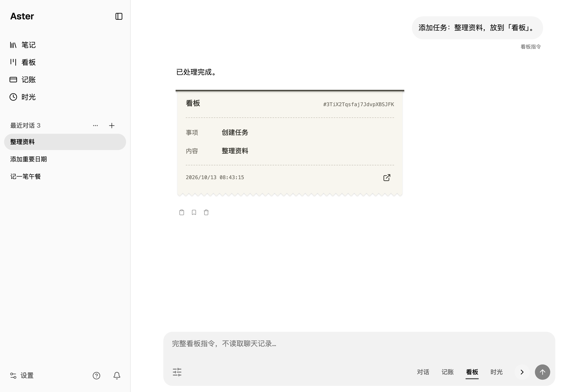Bookmark the reply message
Screen dimensions: 588x392
[x=194, y=213]
